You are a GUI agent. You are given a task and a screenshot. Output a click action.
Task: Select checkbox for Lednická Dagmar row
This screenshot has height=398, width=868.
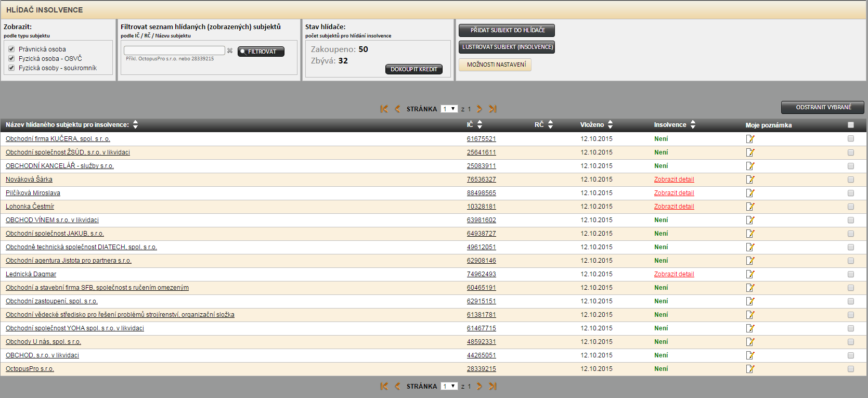click(851, 274)
